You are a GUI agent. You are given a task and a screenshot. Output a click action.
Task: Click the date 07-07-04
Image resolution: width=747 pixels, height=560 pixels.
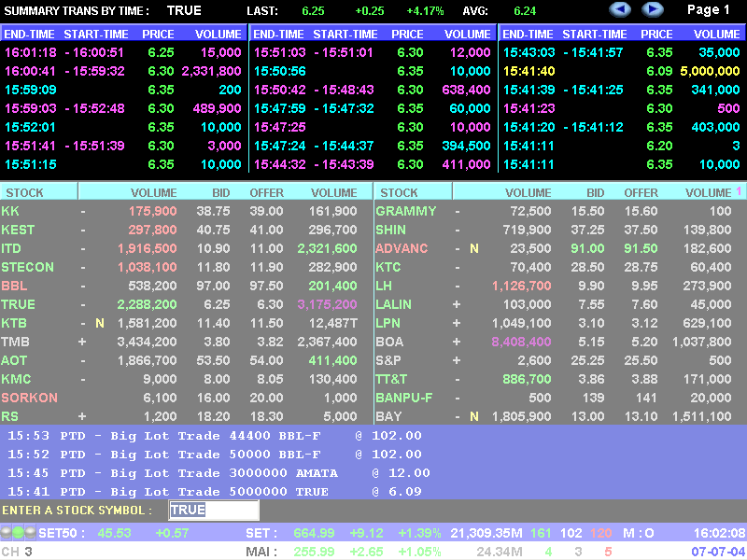[718, 552]
